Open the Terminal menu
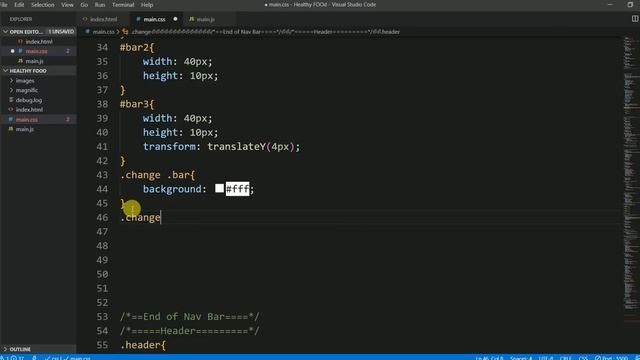The width and height of the screenshot is (640, 360). 123,5
